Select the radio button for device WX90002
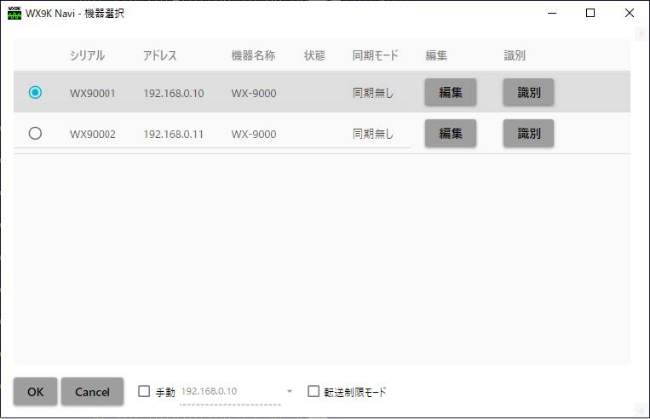 pyautogui.click(x=36, y=133)
